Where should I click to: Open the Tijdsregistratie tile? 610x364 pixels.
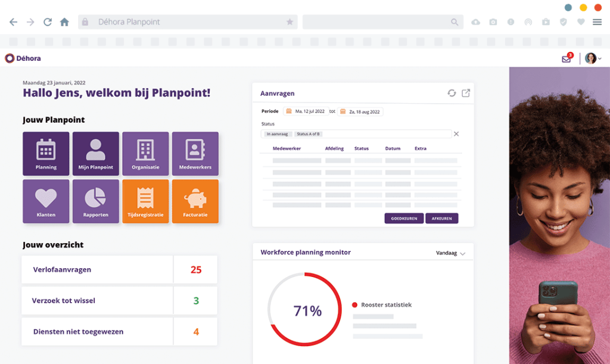[x=145, y=201]
